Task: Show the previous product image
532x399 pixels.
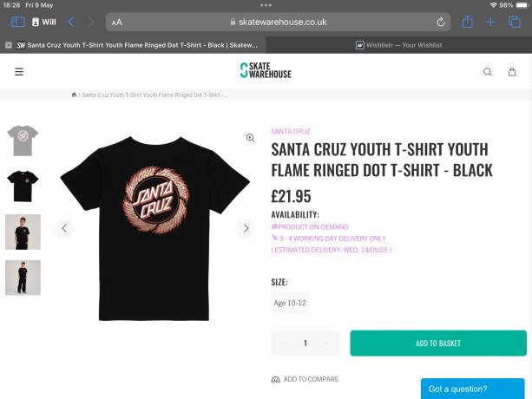Action: (63, 228)
